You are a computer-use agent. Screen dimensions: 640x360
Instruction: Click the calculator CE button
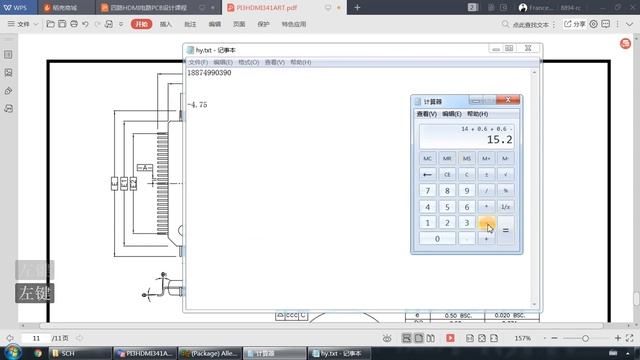(x=447, y=174)
